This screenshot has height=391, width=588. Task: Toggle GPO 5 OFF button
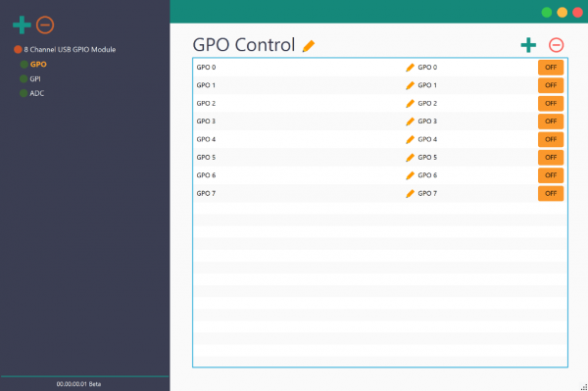pos(551,158)
